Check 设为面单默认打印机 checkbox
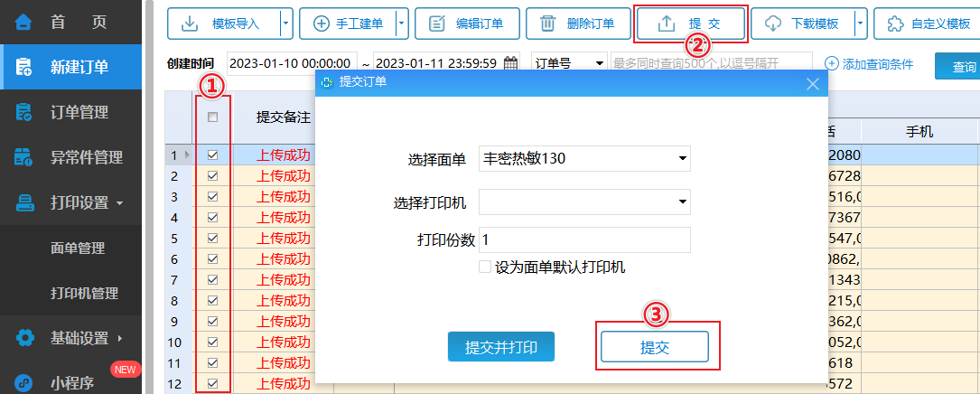The height and width of the screenshot is (394, 980). 485,267
